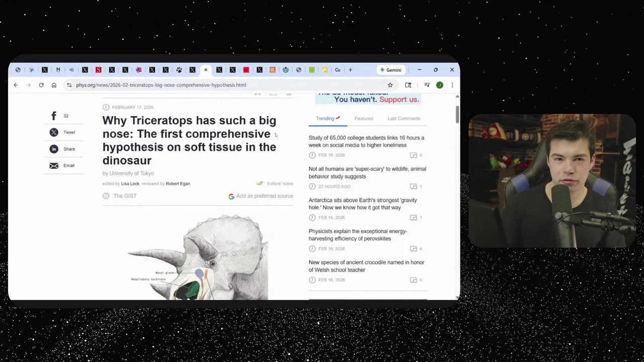Open the media controls toolbar icon
Image resolution: width=644 pixels, height=362 pixels.
point(427,85)
